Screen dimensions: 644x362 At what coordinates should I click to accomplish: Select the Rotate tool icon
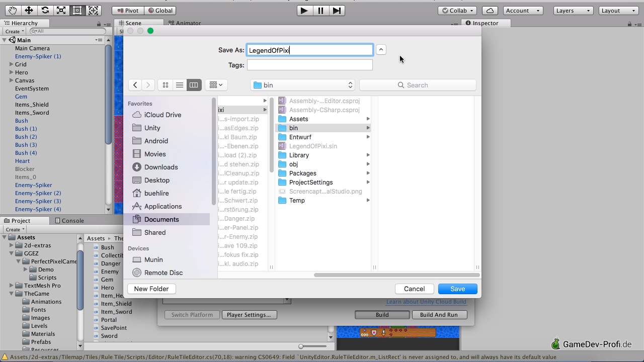45,10
